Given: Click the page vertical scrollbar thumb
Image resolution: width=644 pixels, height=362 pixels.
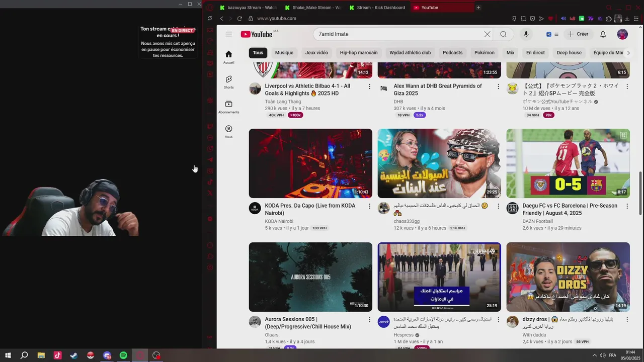Looking at the screenshot, I should 640,194.
